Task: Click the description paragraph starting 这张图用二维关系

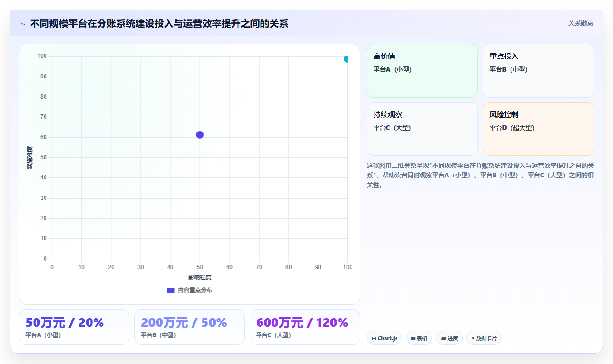Action: (480, 175)
